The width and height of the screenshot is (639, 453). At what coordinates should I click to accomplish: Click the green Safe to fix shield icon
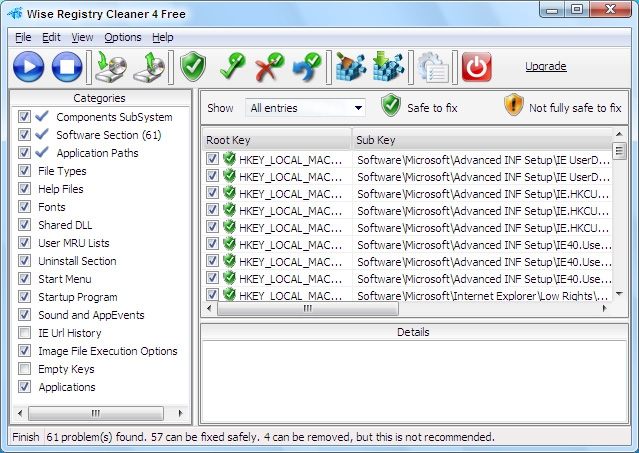391,105
